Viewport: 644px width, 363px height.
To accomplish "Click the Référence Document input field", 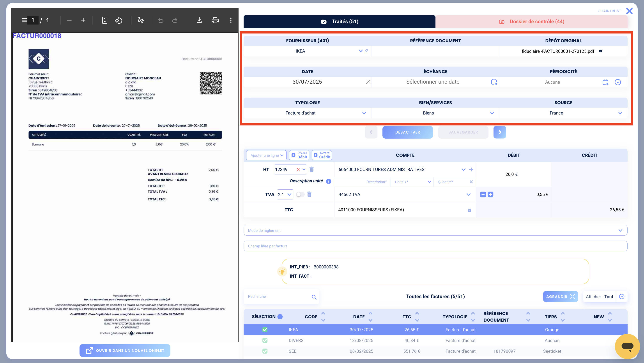I will point(435,51).
